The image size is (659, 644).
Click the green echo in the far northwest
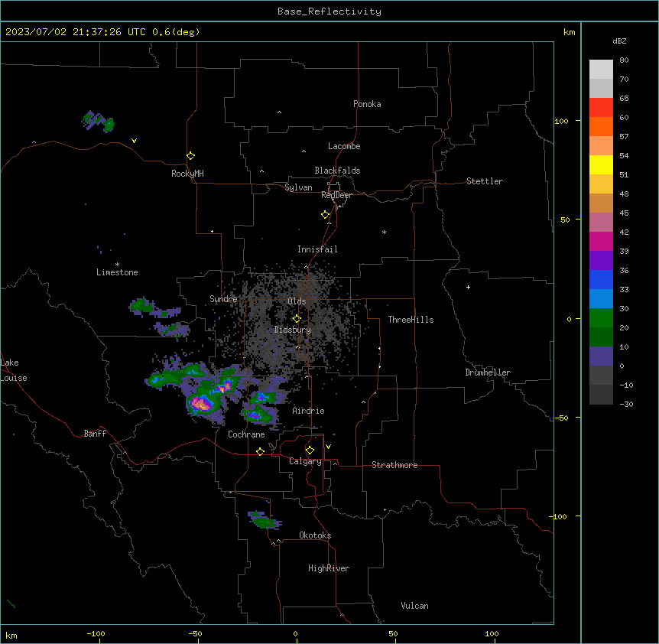click(98, 122)
